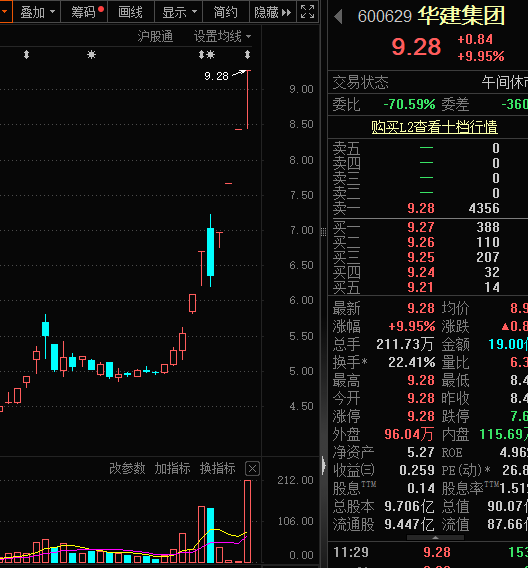Screen dimensions: 528x568
Task: Click the snowflake event marker above chart
Action: (x=91, y=55)
